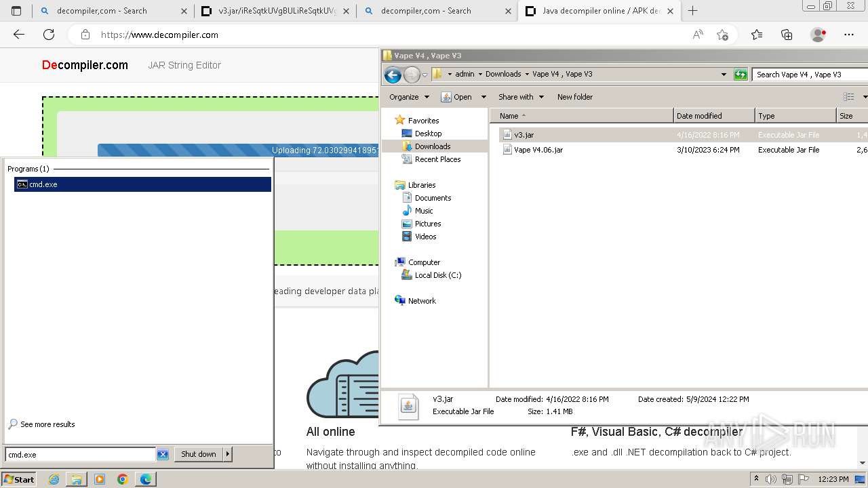Click the browser back arrow
Image resolution: width=868 pixels, height=488 pixels.
[x=19, y=35]
